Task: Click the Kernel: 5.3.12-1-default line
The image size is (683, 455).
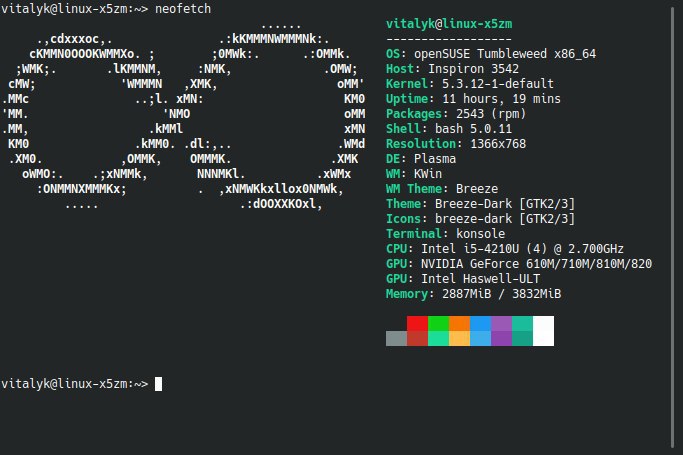Action: coord(470,84)
